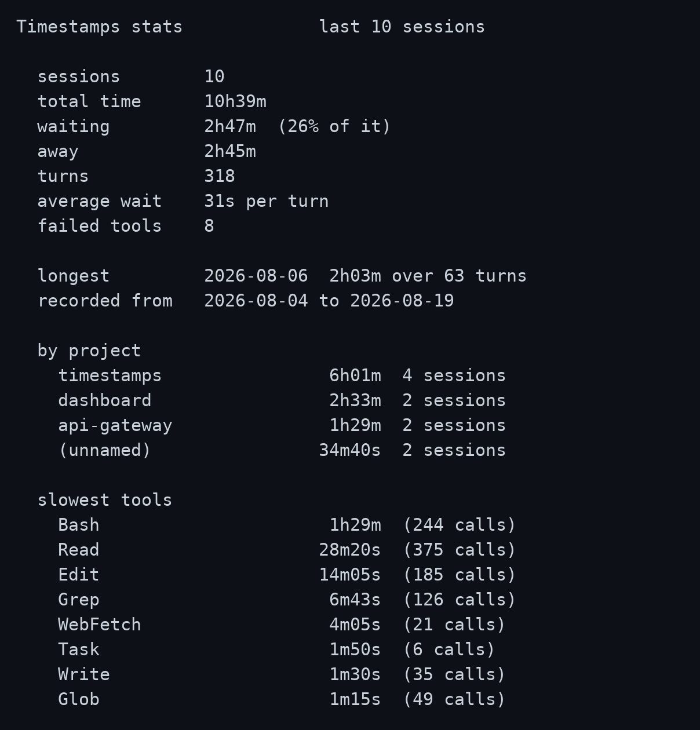Image resolution: width=700 pixels, height=730 pixels.
Task: Select the Glob tool row
Action: point(282,700)
